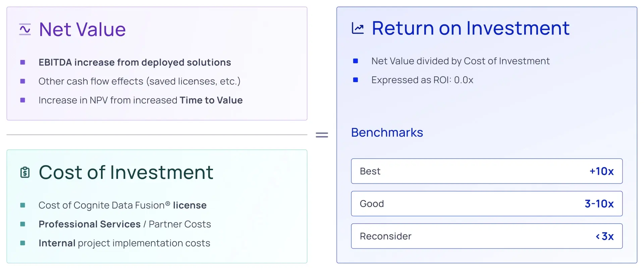Click the +10x value

tap(602, 171)
